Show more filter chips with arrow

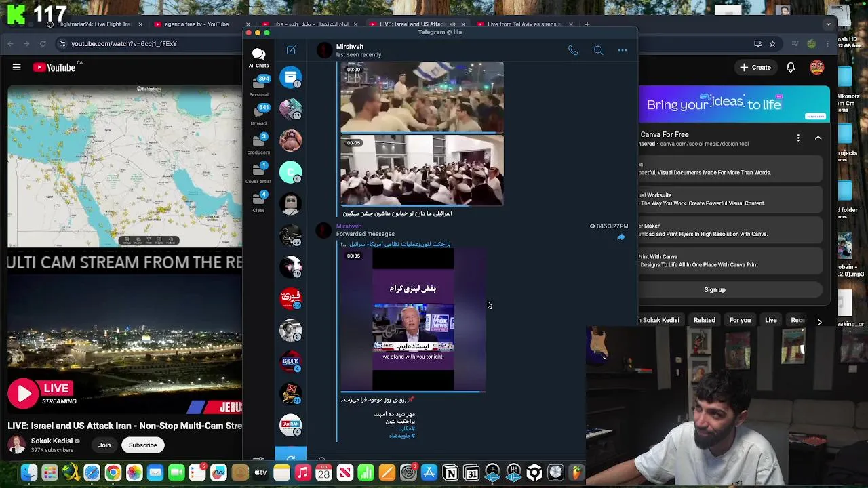pyautogui.click(x=819, y=321)
